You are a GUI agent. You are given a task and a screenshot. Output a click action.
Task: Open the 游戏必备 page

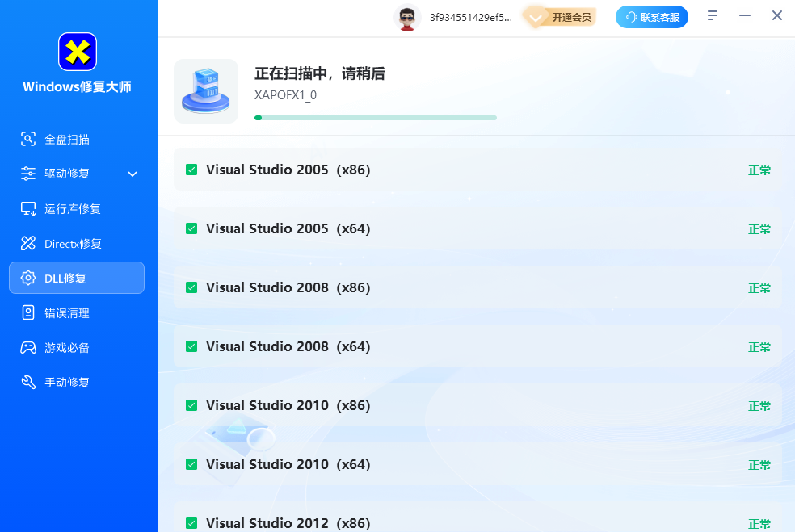(77, 348)
